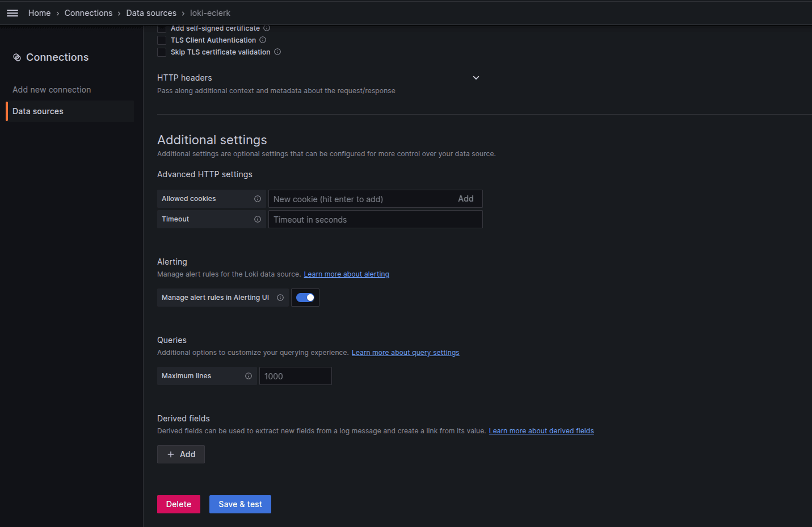Collapse the HTTP headers section
This screenshot has height=527, width=812.
pyautogui.click(x=476, y=78)
